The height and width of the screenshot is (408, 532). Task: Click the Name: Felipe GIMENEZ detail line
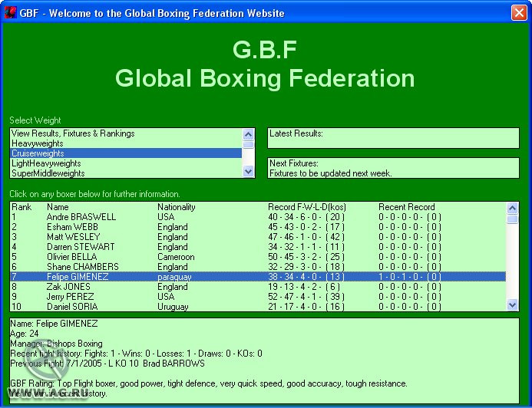pyautogui.click(x=54, y=324)
